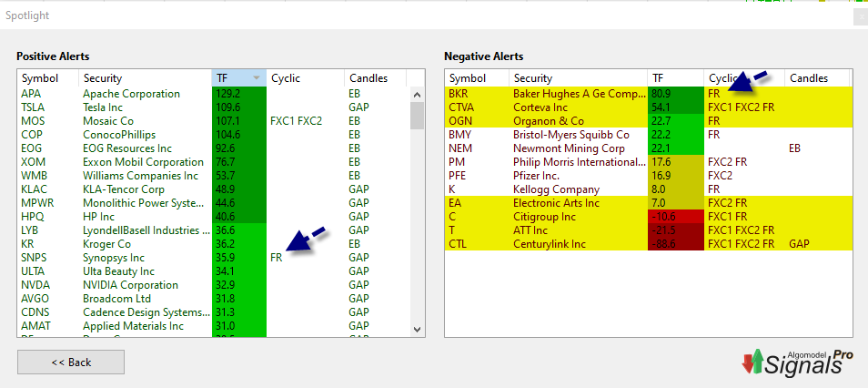Click TF value 129.2 cell
This screenshot has height=388, width=868.
[x=239, y=94]
